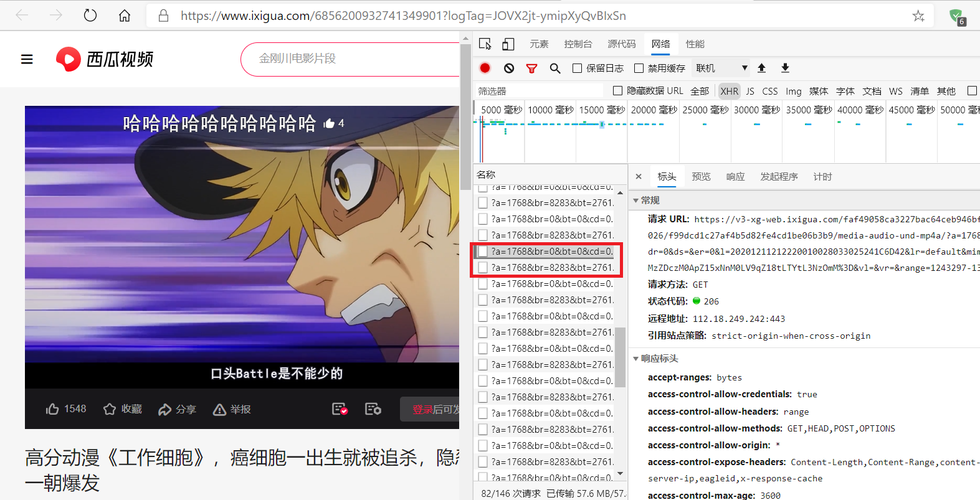Go to the browser home page icon
Viewport: 980px width, 500px height.
pyautogui.click(x=125, y=15)
